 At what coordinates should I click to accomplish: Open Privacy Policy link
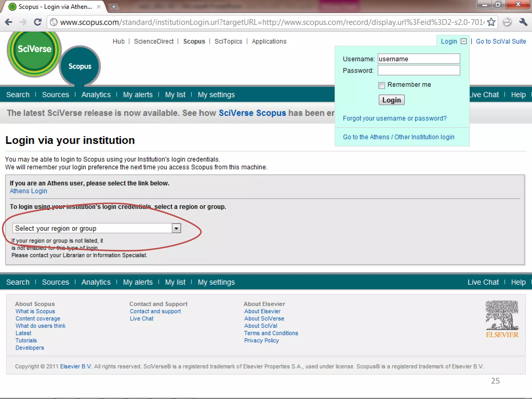click(262, 340)
